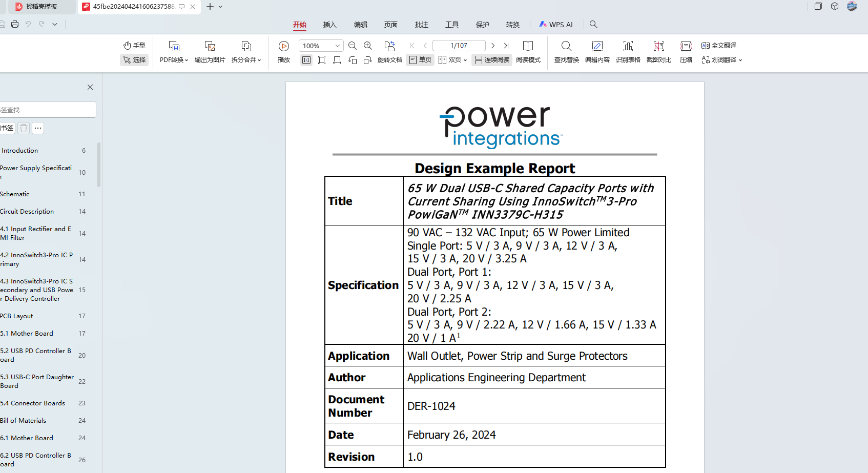Viewport: 868px width, 473px height.
Task: Switch to the 编辑 ribbon tab
Action: 361,25
